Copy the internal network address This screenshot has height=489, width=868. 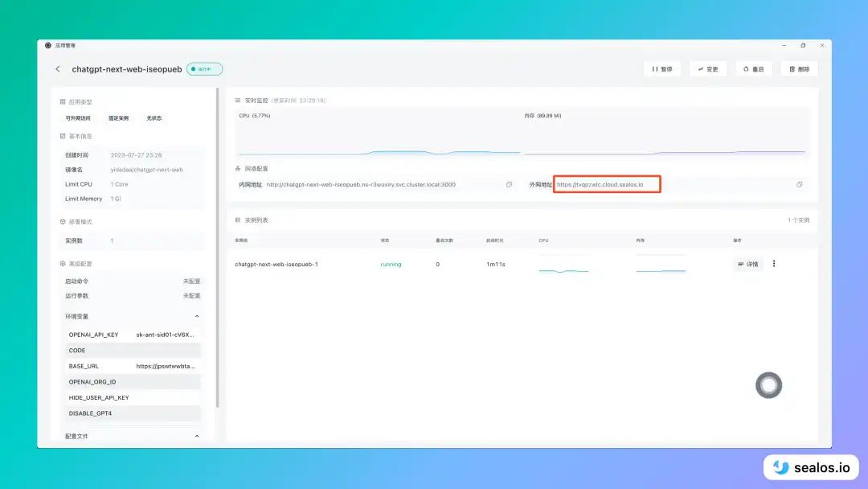tap(509, 184)
